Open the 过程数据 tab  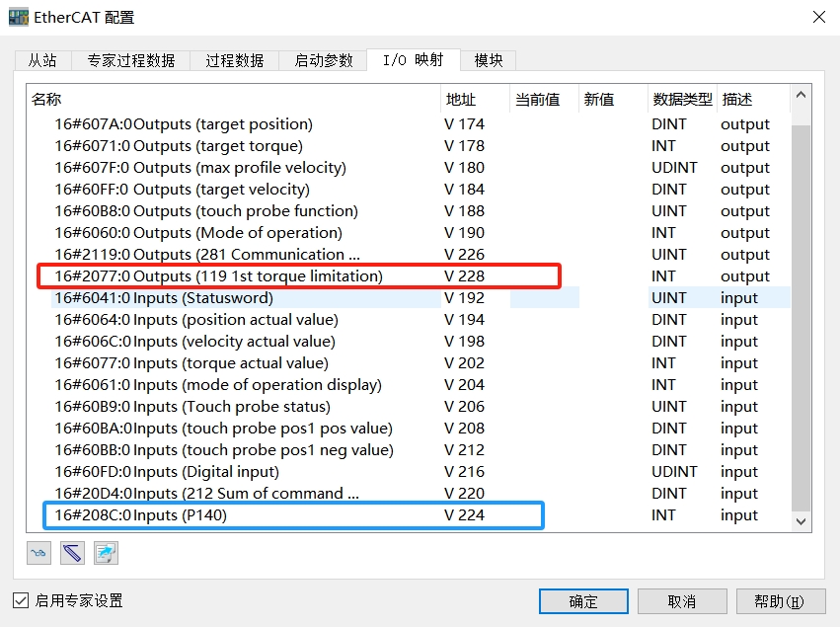coord(235,60)
